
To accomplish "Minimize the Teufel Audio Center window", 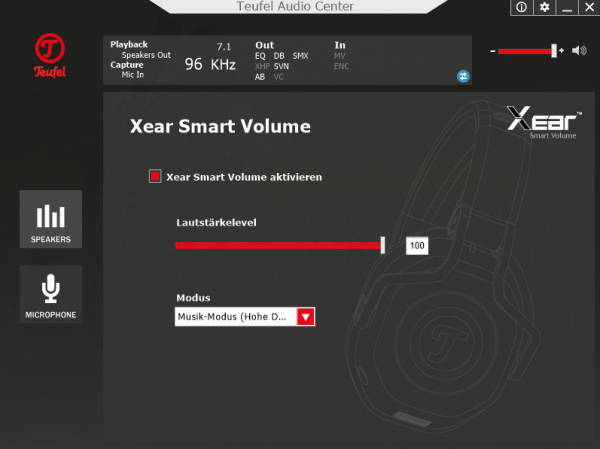I will pyautogui.click(x=567, y=7).
